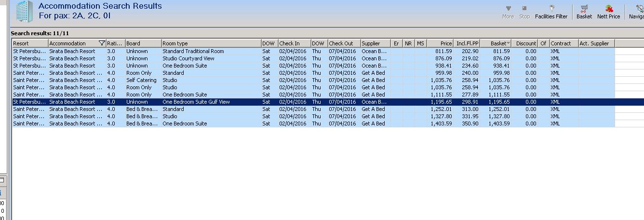The image size is (644, 220).
Task: Sort by Price column header
Action: (440, 43)
